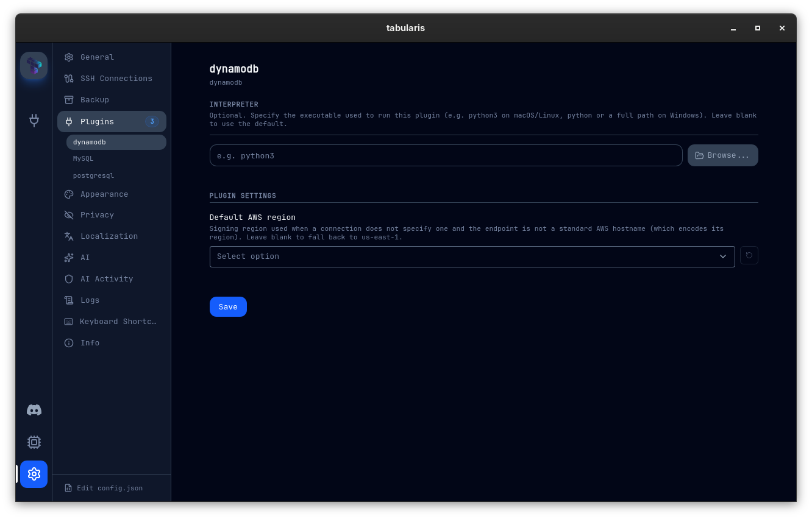Viewport: 812px width, 519px height.
Task: Close the tabularis window
Action: [782, 28]
